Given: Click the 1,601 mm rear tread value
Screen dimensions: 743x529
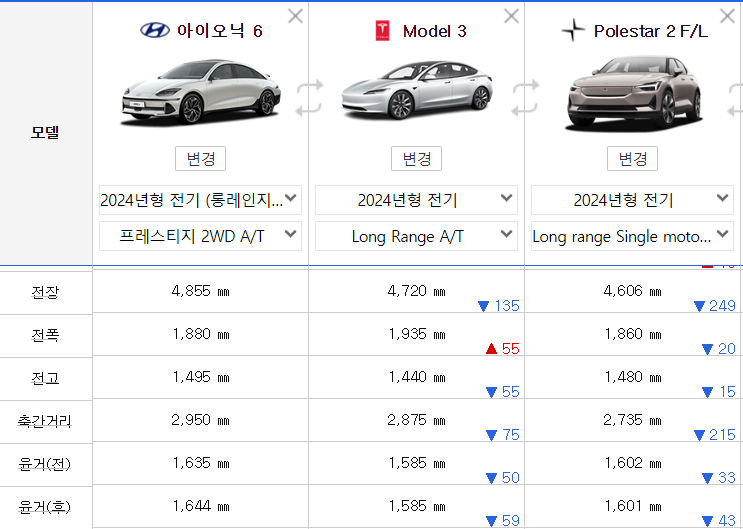Looking at the screenshot, I should (633, 506).
